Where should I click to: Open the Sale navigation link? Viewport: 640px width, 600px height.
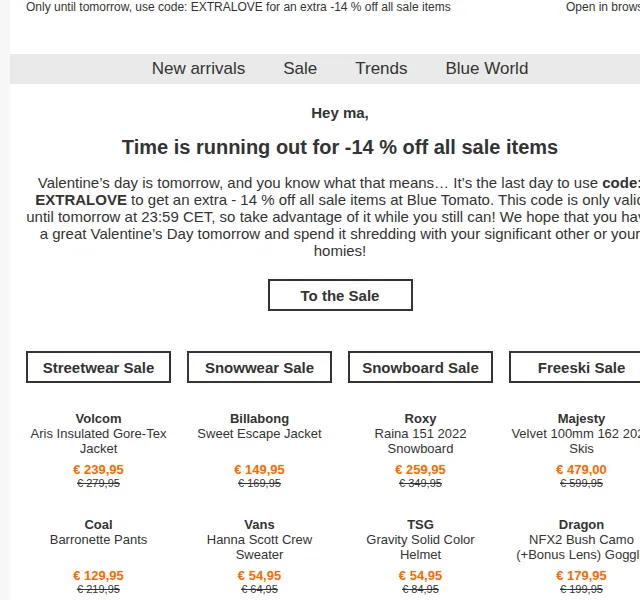300,69
